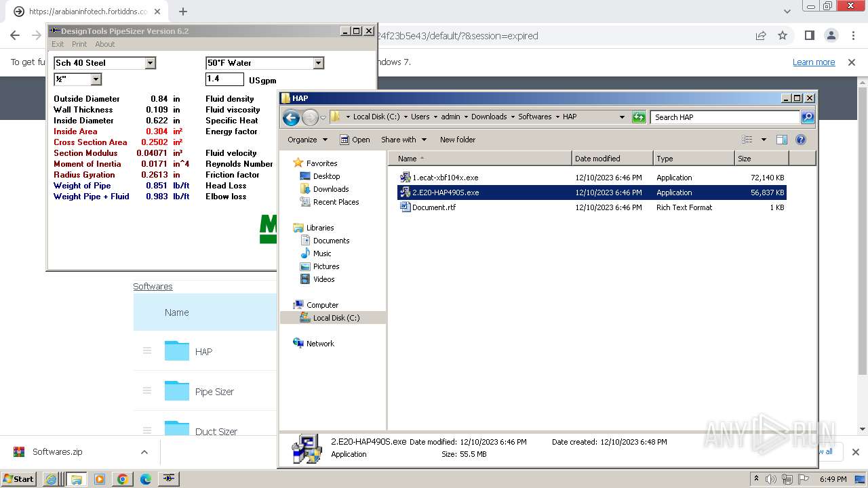Expand the address bar history dropdown
The height and width of the screenshot is (488, 868).
click(622, 117)
